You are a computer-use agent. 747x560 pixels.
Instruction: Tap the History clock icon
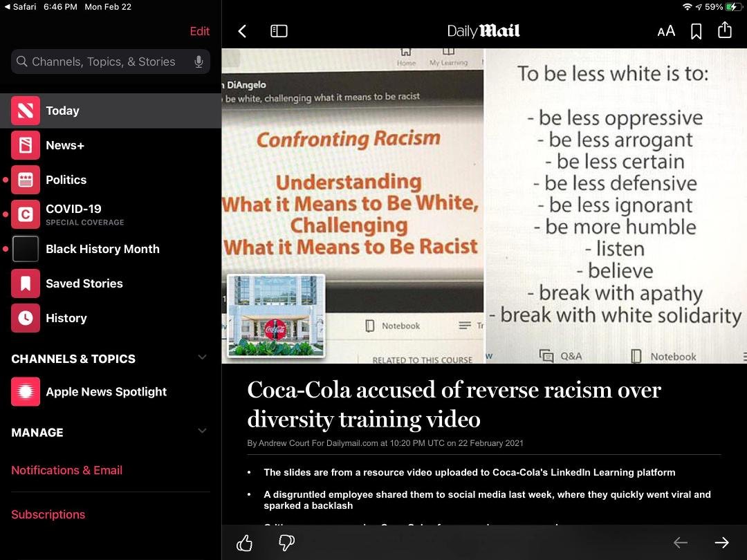pyautogui.click(x=26, y=318)
